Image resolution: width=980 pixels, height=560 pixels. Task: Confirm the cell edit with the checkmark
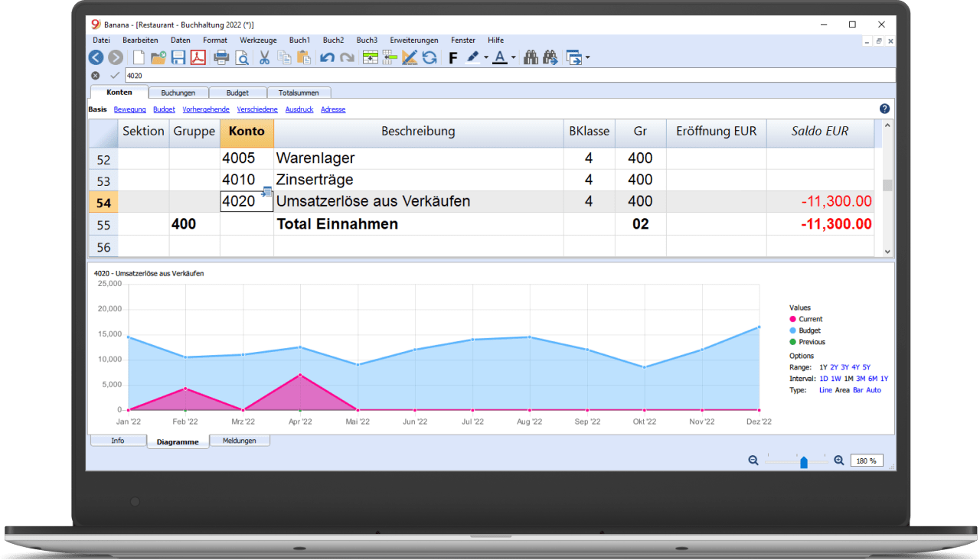[115, 76]
